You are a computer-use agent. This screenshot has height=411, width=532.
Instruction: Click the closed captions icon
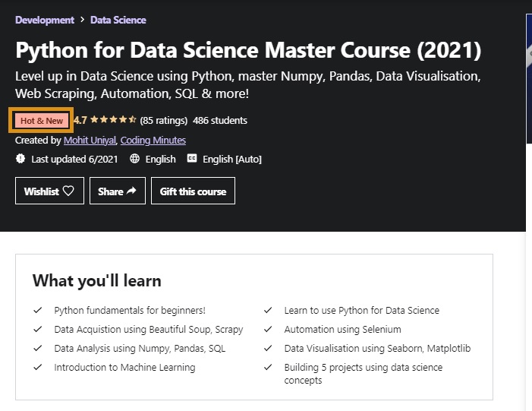[x=192, y=160]
